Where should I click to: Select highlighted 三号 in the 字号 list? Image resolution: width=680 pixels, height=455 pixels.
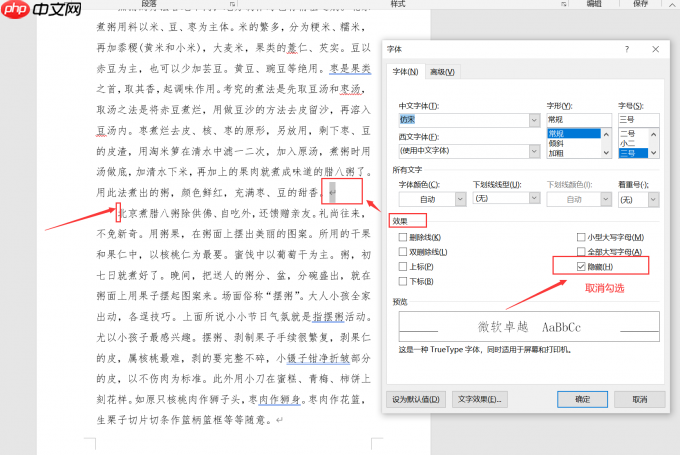click(633, 153)
